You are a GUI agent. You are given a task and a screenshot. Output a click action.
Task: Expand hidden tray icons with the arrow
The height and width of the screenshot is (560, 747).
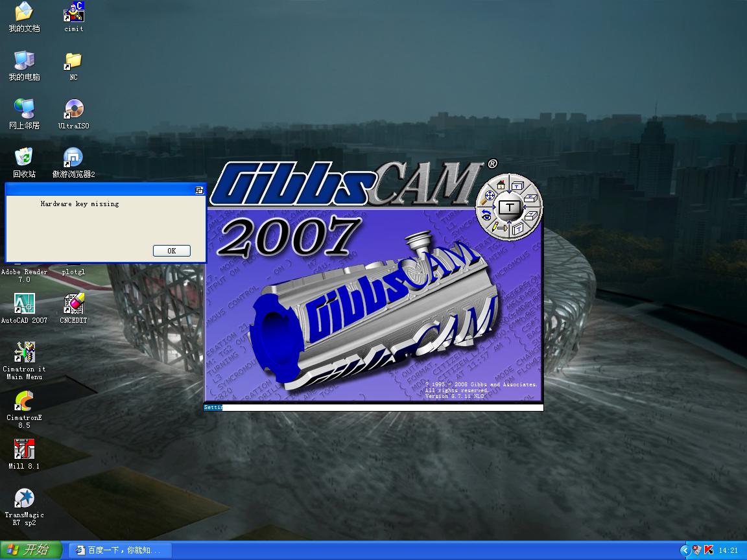(x=685, y=550)
